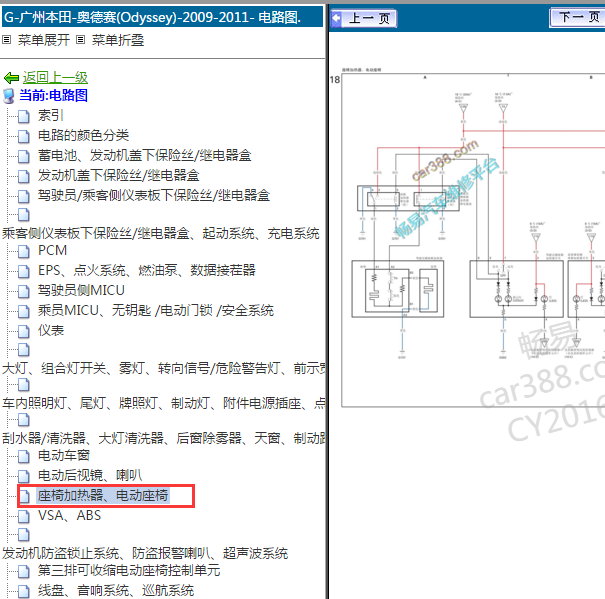605x599 pixels.
Task: Click the 上一页 previous page button
Action: tap(363, 18)
